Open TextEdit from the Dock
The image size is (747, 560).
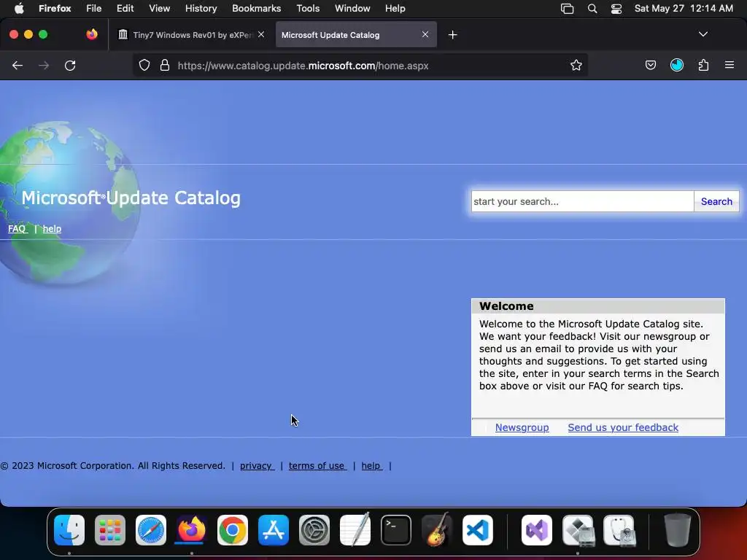(x=355, y=530)
